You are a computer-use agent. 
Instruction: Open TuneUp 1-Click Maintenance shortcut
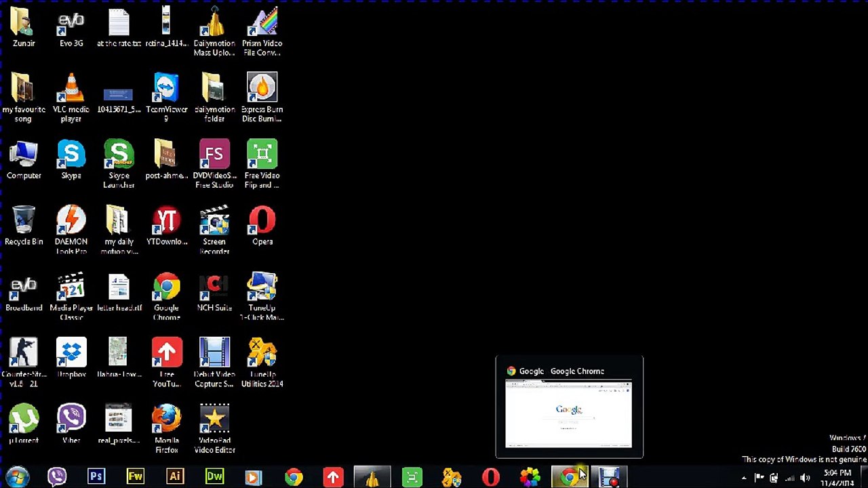pos(262,297)
